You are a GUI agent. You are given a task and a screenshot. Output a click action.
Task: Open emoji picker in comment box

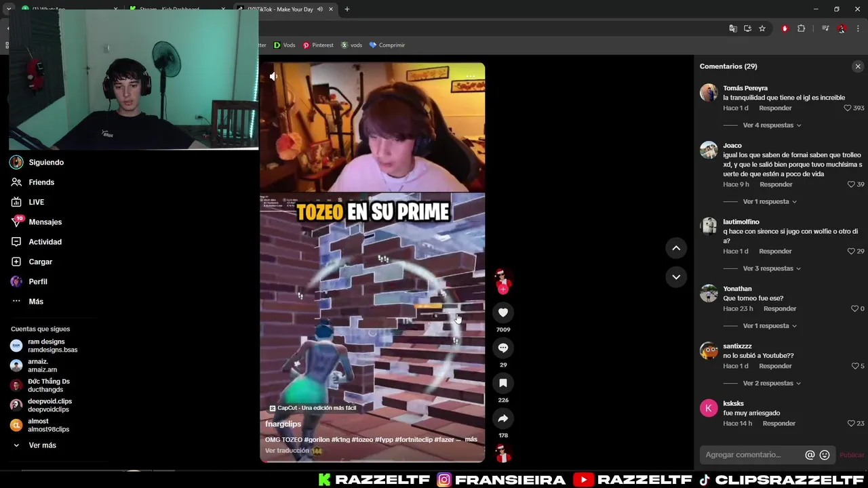825,455
